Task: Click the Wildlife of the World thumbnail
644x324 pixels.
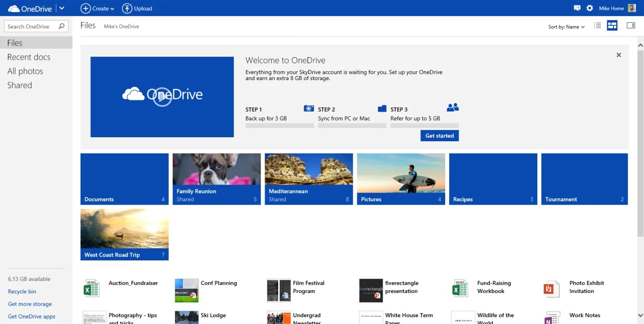Action: click(463, 317)
